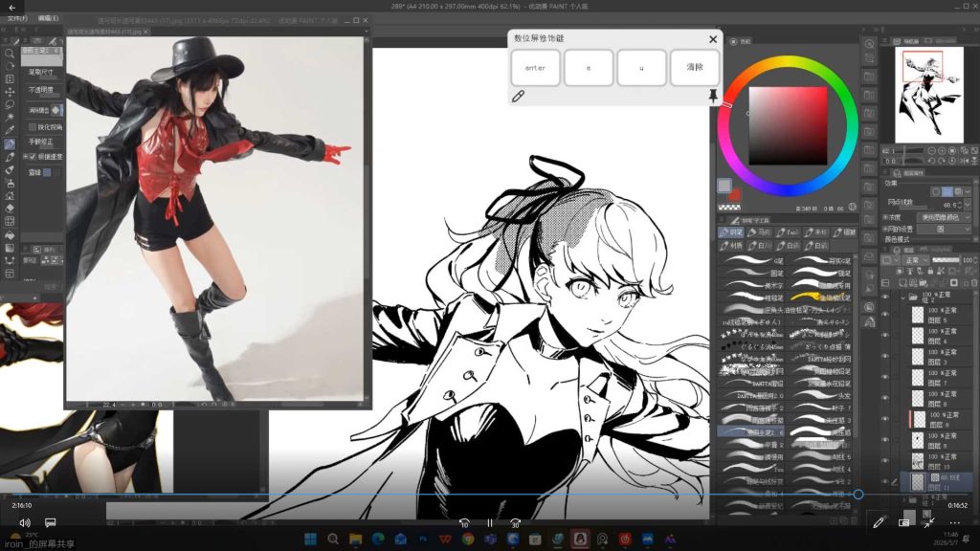Select the eyedropper tool in toolbar
The width and height of the screenshot is (980, 551).
pos(10,130)
